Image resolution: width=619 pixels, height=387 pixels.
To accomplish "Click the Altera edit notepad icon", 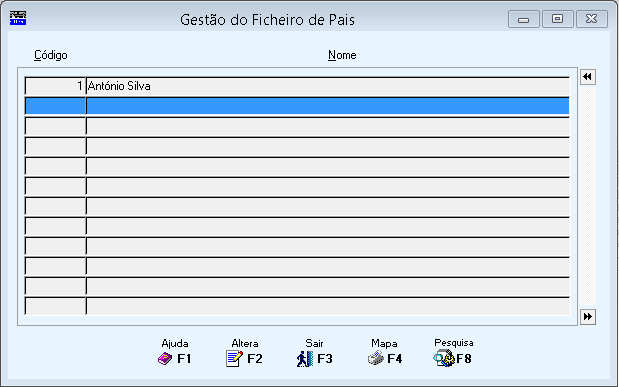I will point(234,359).
